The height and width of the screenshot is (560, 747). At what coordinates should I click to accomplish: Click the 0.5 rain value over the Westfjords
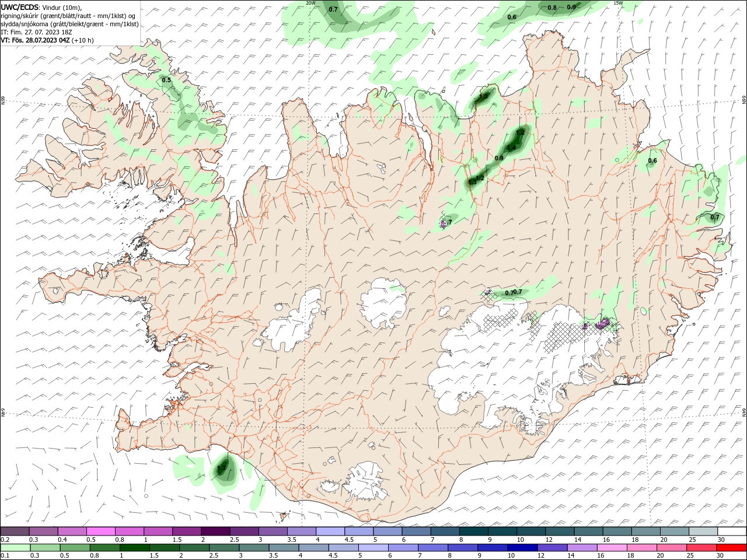pyautogui.click(x=166, y=80)
